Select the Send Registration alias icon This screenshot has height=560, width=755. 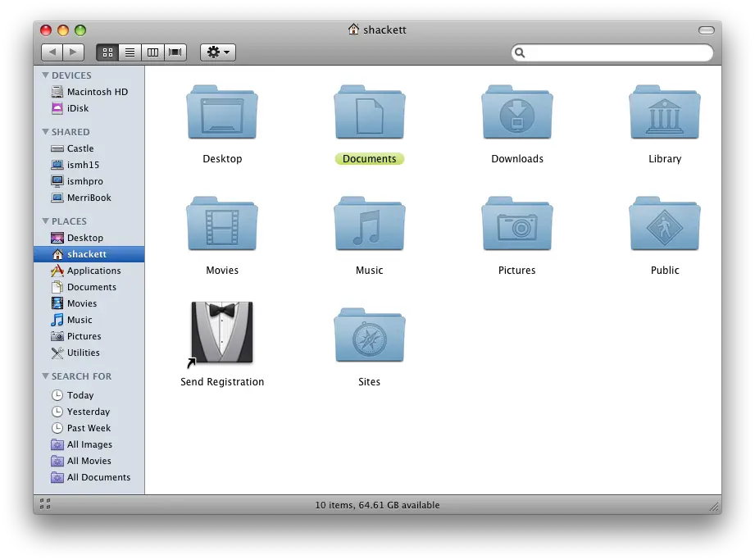[222, 333]
